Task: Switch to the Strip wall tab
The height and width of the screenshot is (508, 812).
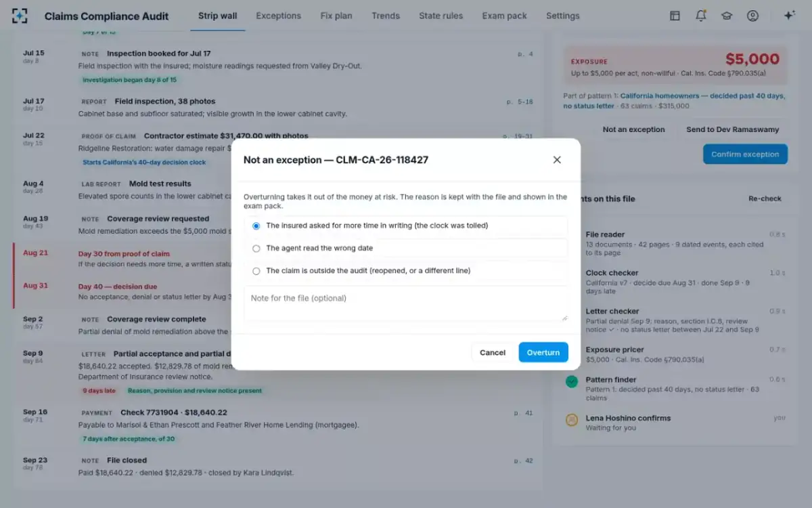Action: pyautogui.click(x=218, y=16)
